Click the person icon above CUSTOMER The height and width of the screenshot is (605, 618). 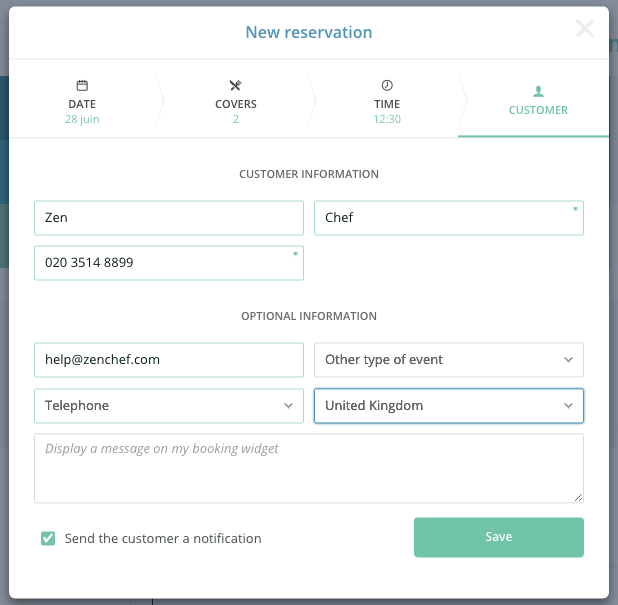[x=538, y=91]
